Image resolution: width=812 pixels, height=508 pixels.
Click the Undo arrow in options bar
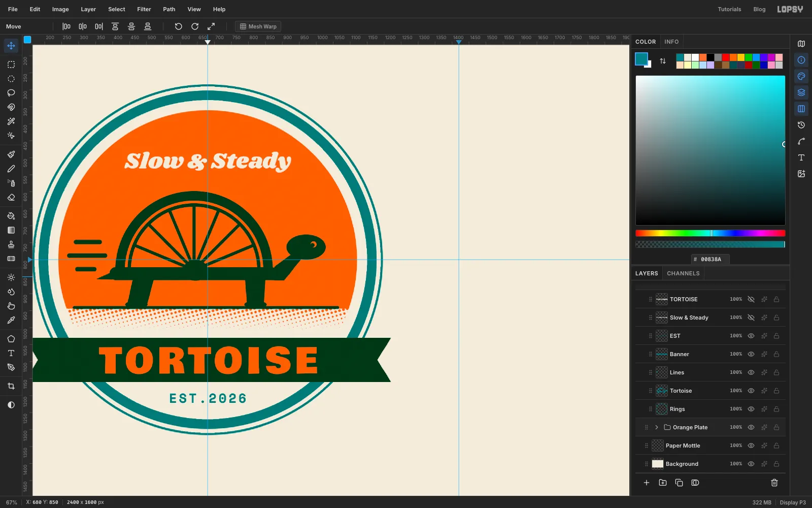178,26
